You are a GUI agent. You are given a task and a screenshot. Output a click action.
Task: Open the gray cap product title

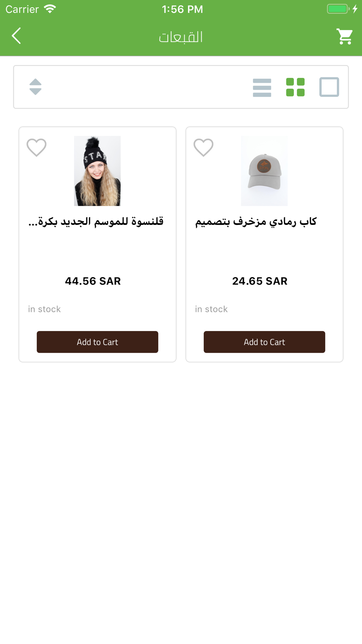[x=256, y=221]
